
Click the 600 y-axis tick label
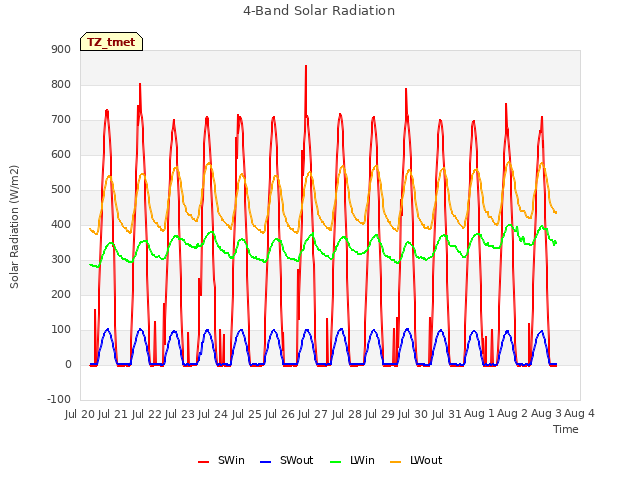pyautogui.click(x=61, y=155)
